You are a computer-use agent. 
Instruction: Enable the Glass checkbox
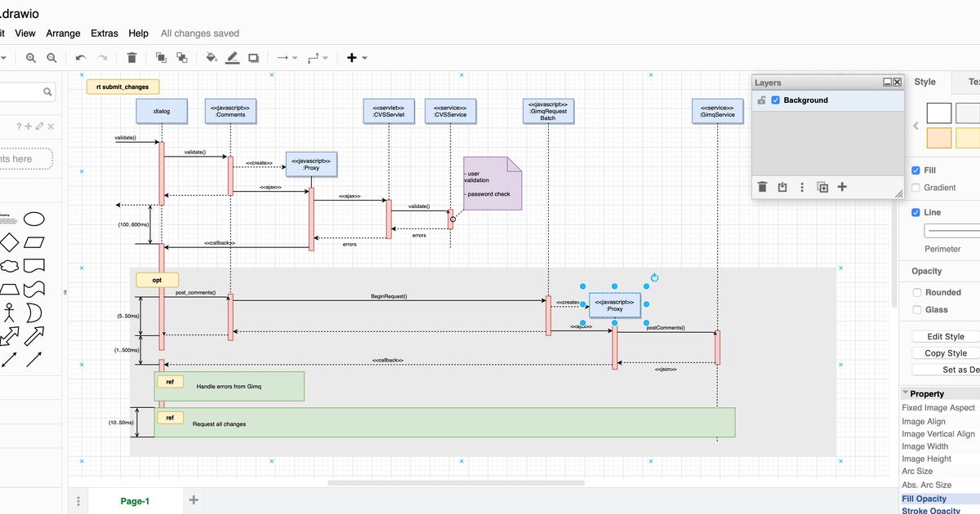pos(916,310)
